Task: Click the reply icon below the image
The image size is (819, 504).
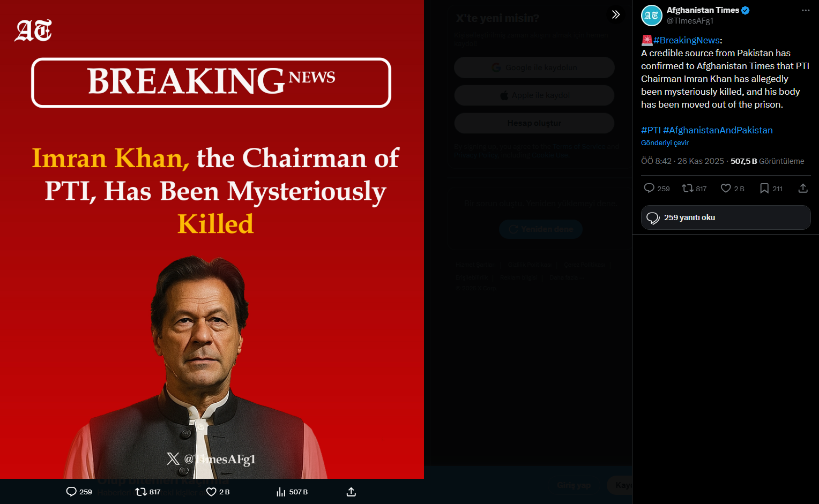Action: click(71, 492)
